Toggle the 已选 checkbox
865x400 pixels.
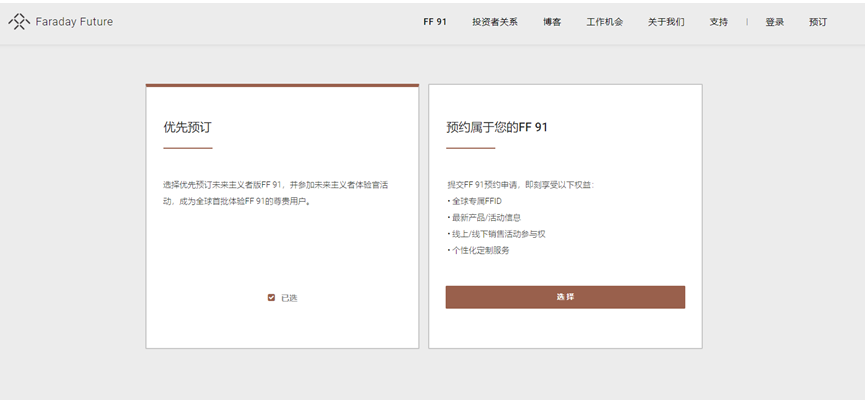(x=271, y=297)
